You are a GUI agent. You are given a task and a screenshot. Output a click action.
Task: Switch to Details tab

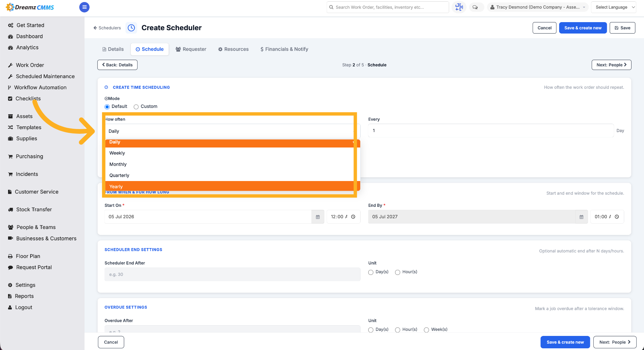113,49
